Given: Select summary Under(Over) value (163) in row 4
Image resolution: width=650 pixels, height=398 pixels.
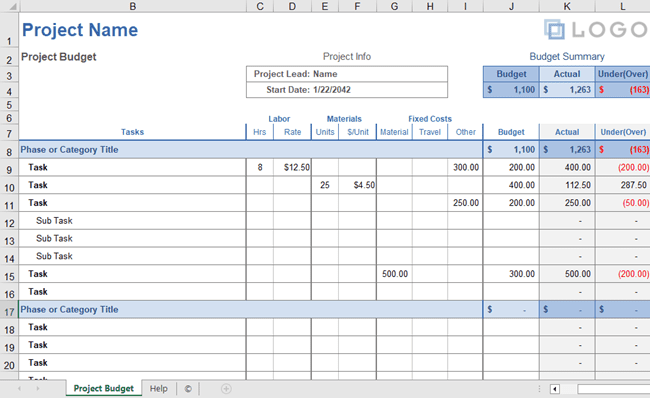Looking at the screenshot, I should 623,90.
